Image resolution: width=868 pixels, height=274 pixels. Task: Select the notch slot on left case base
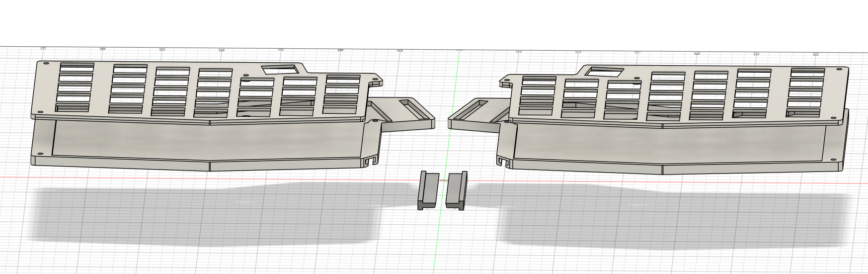[x=370, y=162]
